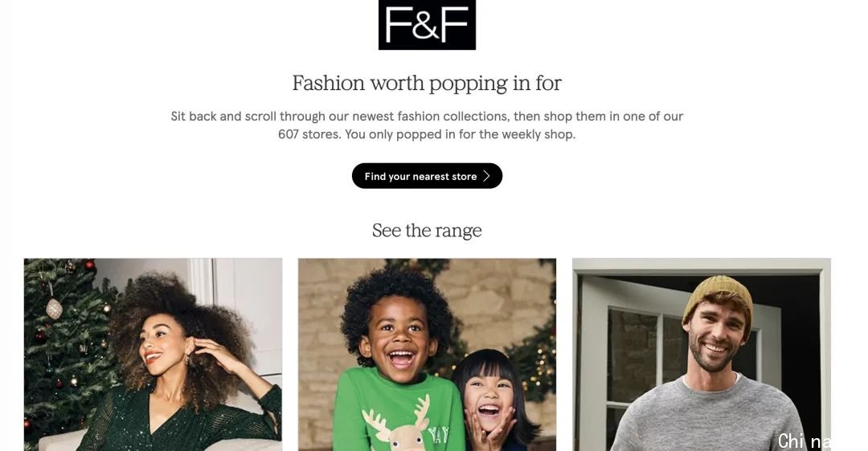Click the Find your nearest store button

[x=427, y=175]
